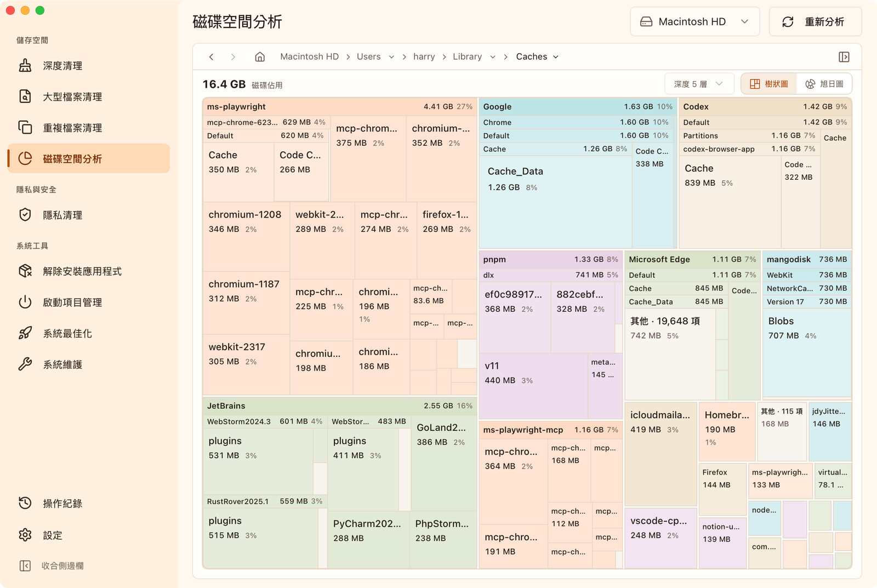Click the home icon in the path bar
Screen dimensions: 877x588
260,57
